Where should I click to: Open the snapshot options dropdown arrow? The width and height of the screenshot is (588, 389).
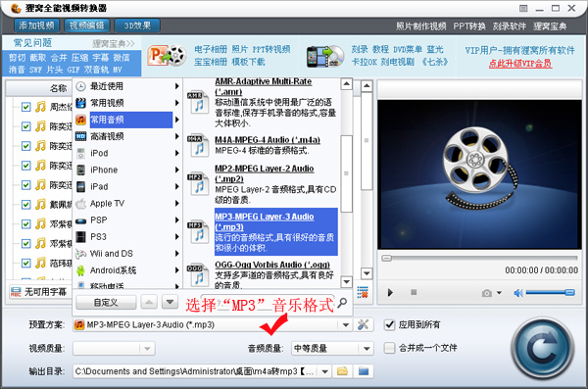tap(499, 293)
